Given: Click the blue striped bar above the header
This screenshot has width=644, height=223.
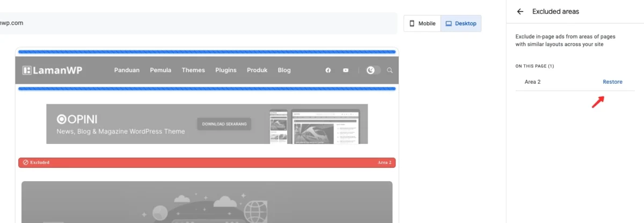Looking at the screenshot, I should click(x=207, y=52).
